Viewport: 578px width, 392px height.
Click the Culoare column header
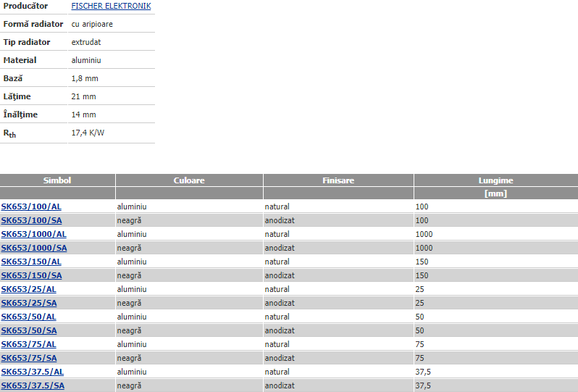click(189, 180)
